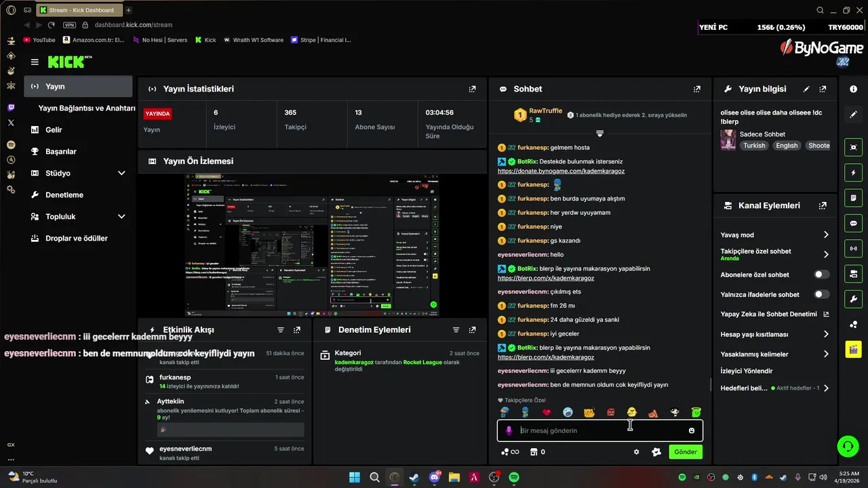Click the stream preview thumbnail
The height and width of the screenshot is (488, 868).
tap(312, 245)
